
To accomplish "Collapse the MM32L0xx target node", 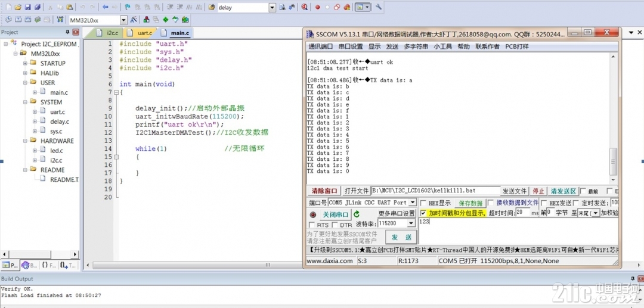I will click(16, 53).
